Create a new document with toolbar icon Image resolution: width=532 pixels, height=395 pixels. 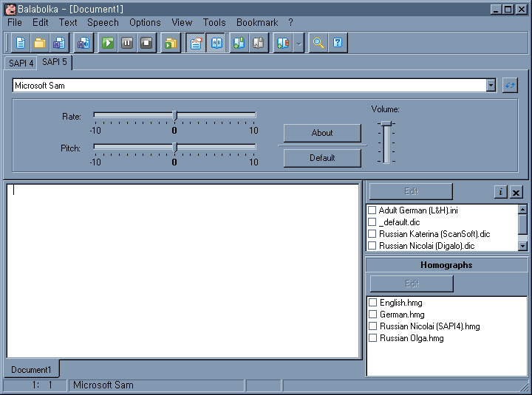21,43
